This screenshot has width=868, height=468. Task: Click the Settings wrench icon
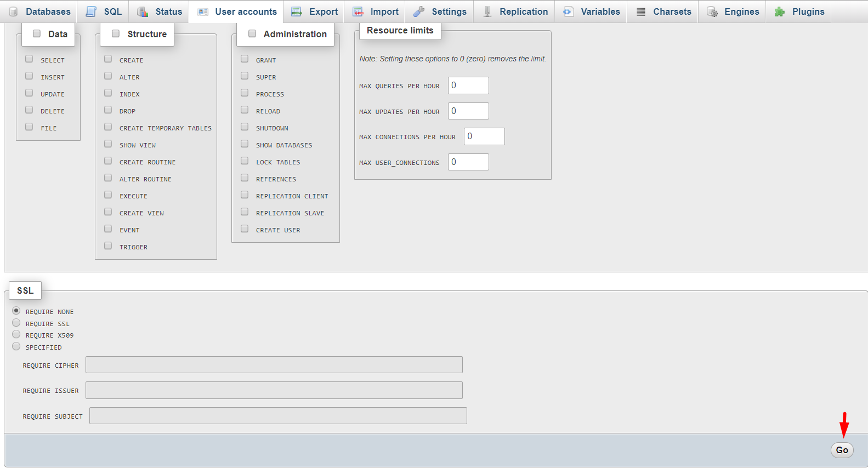coord(419,12)
